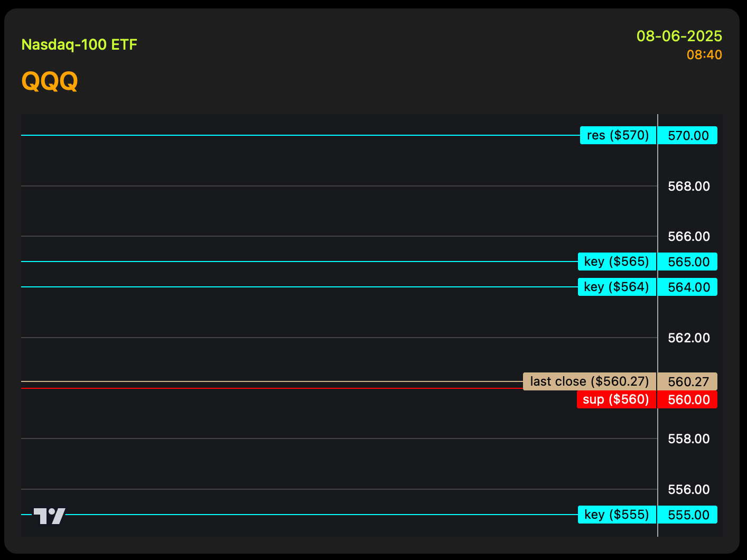The width and height of the screenshot is (747, 560).
Task: Click the Nasdaq-100 ETF subtitle
Action: coord(79,44)
